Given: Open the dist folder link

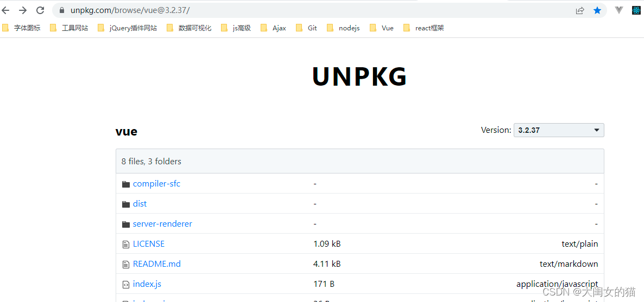Looking at the screenshot, I should point(140,204).
